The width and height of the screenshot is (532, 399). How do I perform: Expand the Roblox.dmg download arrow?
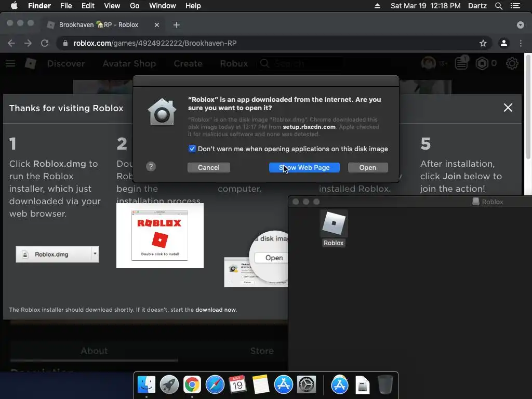pos(95,254)
